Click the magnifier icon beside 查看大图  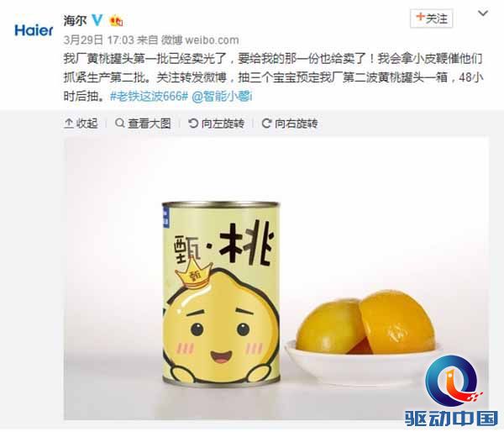pos(120,123)
